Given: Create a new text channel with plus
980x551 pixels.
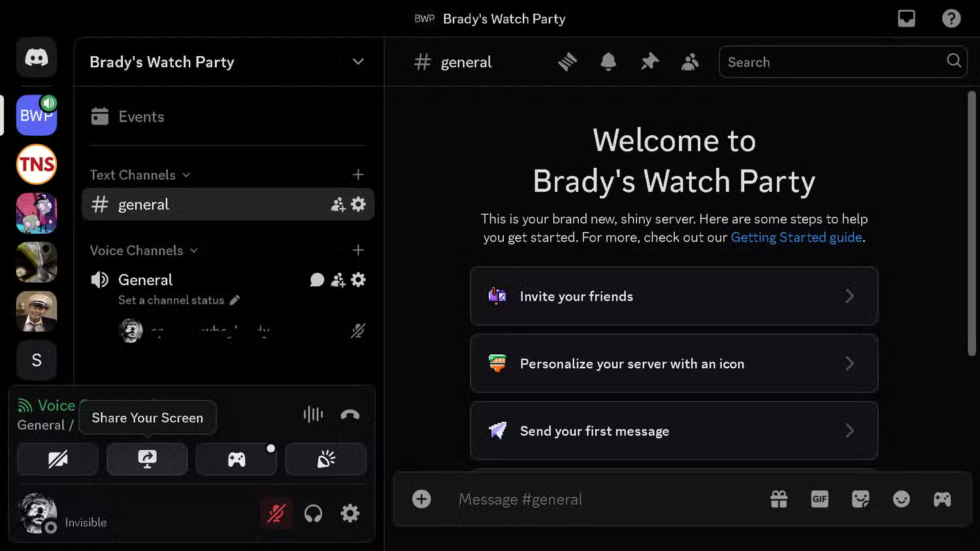Looking at the screenshot, I should [358, 175].
